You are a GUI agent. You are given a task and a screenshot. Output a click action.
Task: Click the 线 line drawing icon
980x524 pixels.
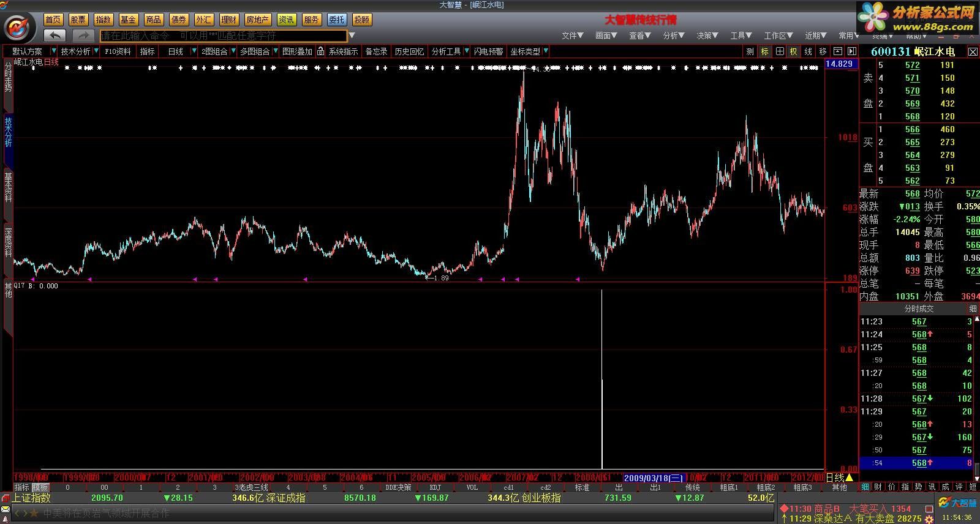[x=809, y=51]
